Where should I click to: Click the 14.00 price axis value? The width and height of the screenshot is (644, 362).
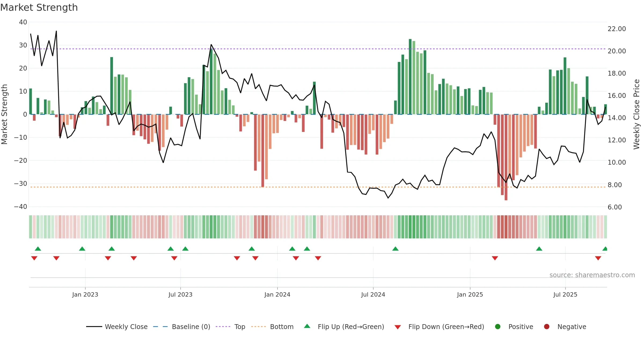click(x=617, y=118)
